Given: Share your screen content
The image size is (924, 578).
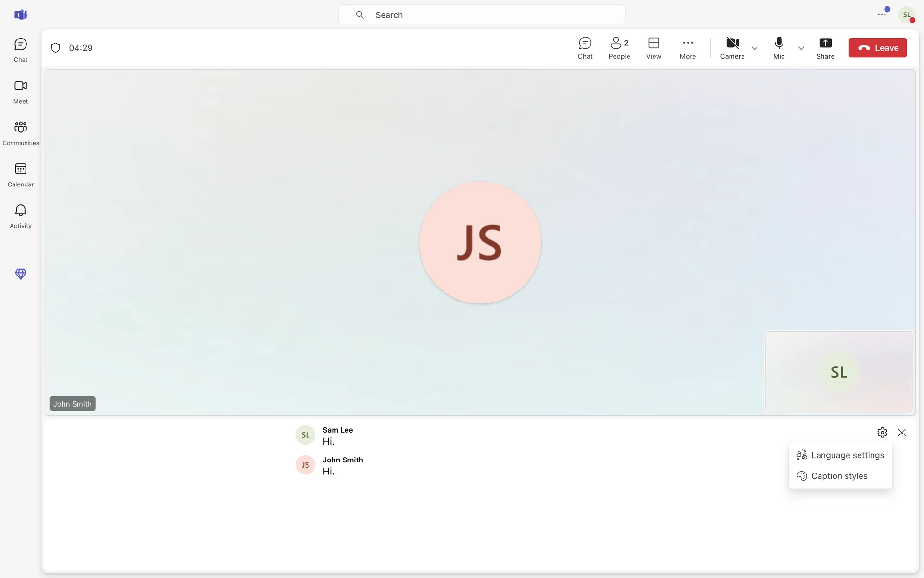Looking at the screenshot, I should pos(825,48).
